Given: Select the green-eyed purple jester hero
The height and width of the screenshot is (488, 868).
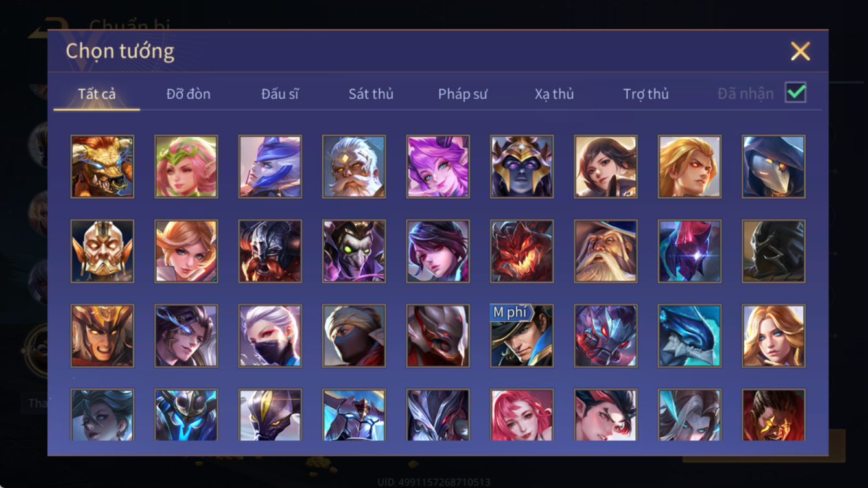Looking at the screenshot, I should tap(354, 251).
